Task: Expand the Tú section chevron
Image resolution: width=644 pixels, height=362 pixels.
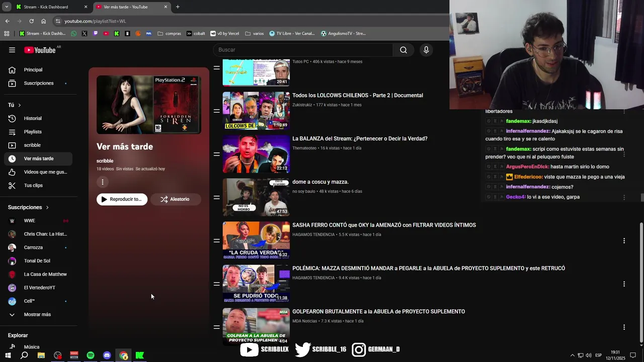Action: pos(20,105)
